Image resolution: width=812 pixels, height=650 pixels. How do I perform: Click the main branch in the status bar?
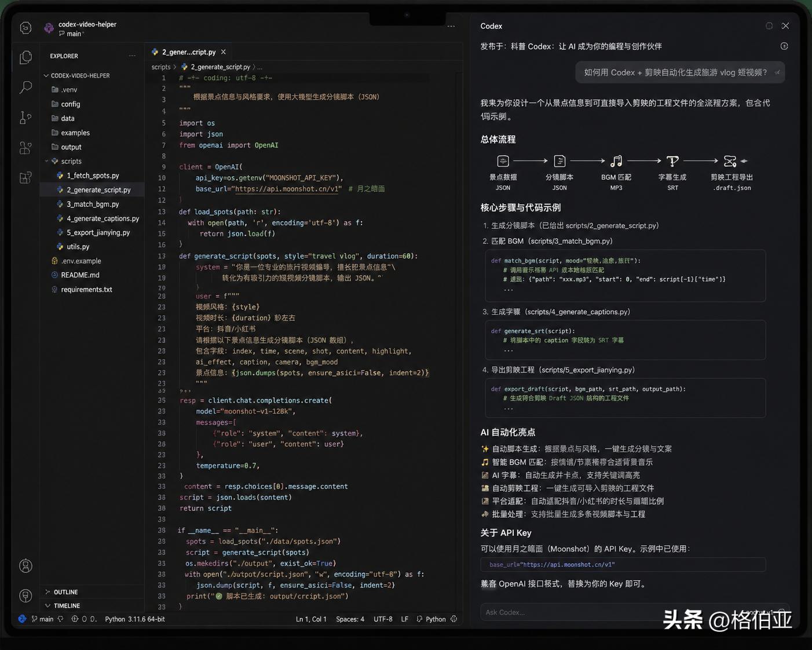click(x=43, y=619)
